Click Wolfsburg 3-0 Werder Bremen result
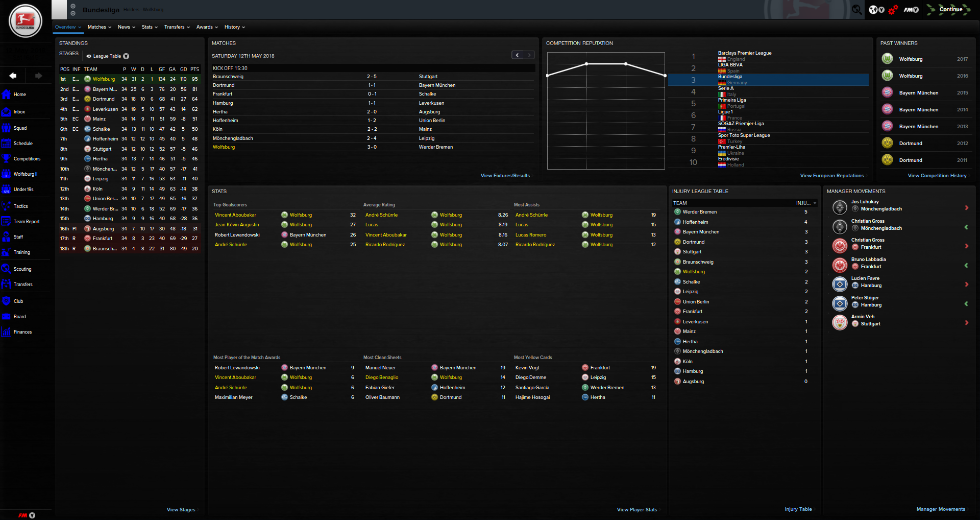This screenshot has height=520, width=980. pyautogui.click(x=374, y=147)
